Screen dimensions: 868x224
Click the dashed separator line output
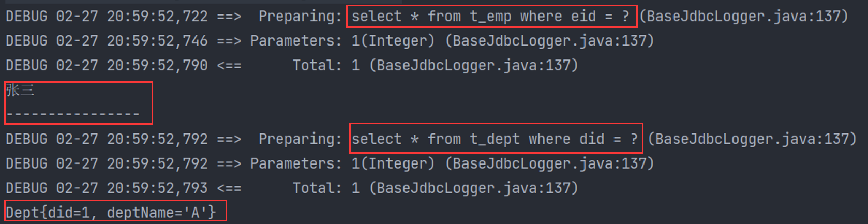point(73,114)
